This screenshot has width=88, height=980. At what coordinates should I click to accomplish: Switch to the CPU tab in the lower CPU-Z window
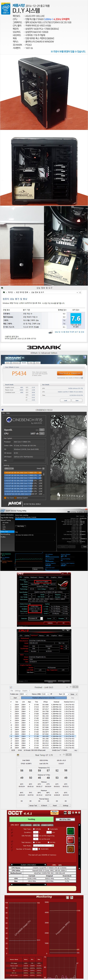(x=21, y=635)
